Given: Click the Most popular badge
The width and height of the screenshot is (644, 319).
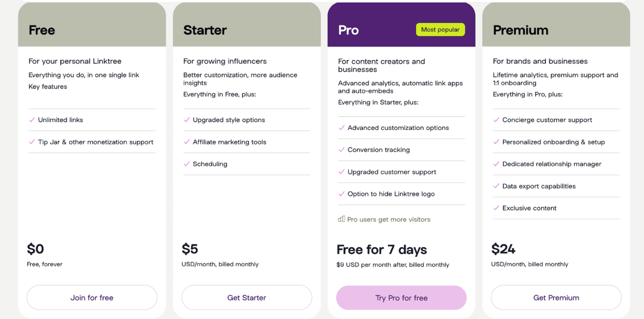Looking at the screenshot, I should coord(440,30).
